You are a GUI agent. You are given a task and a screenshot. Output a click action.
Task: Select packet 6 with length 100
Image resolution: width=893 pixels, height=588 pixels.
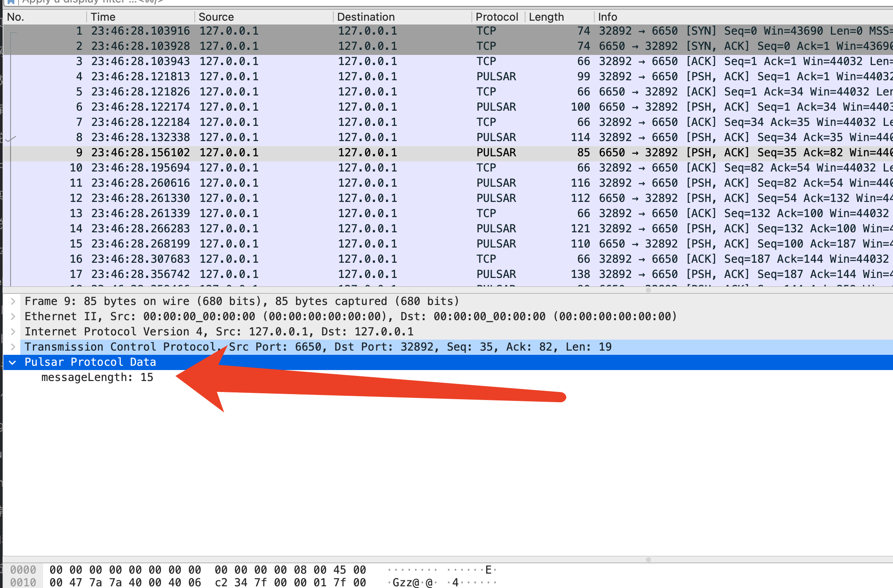tap(296, 107)
